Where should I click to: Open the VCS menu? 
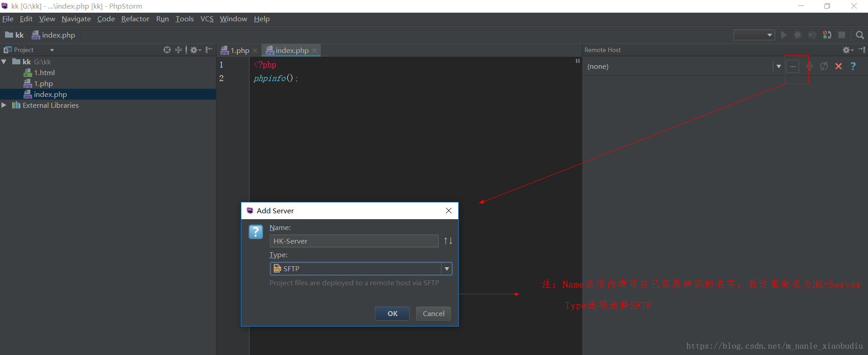[207, 19]
